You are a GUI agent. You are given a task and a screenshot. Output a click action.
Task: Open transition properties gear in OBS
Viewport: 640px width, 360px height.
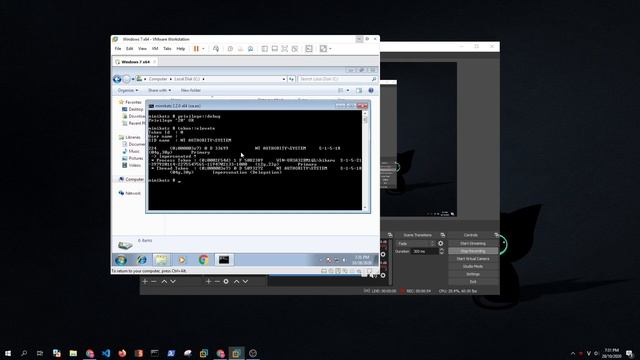[x=440, y=244]
